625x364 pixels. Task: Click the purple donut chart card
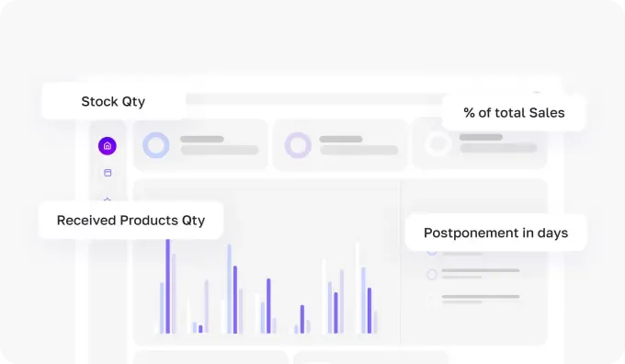tap(340, 145)
